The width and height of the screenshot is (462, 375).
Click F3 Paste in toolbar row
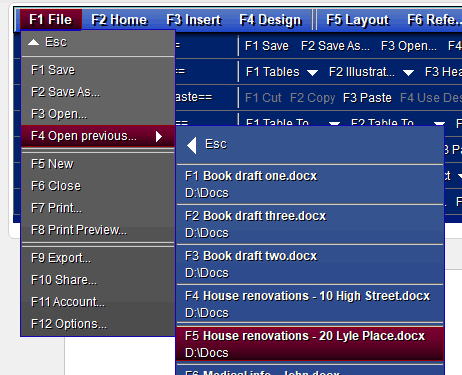coord(367,98)
